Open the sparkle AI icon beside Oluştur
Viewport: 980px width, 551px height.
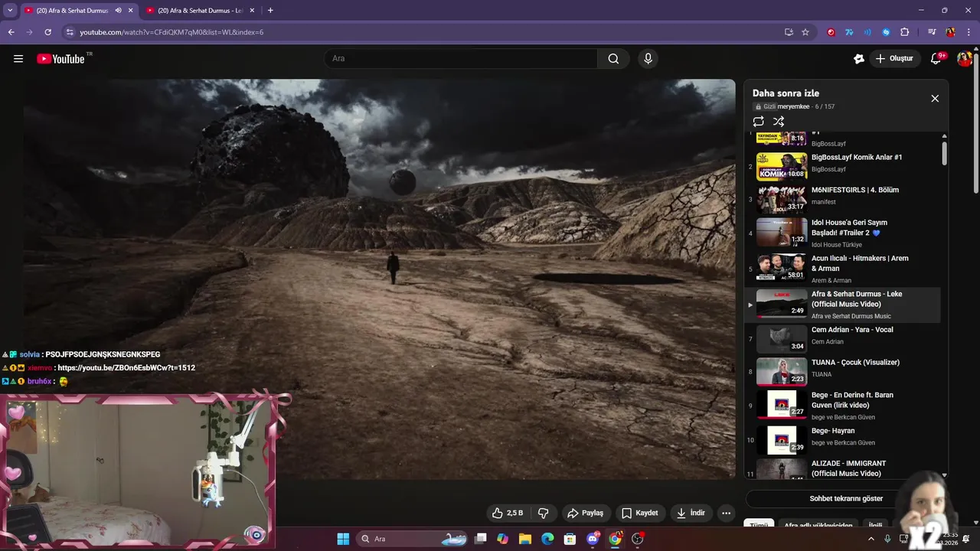point(858,59)
